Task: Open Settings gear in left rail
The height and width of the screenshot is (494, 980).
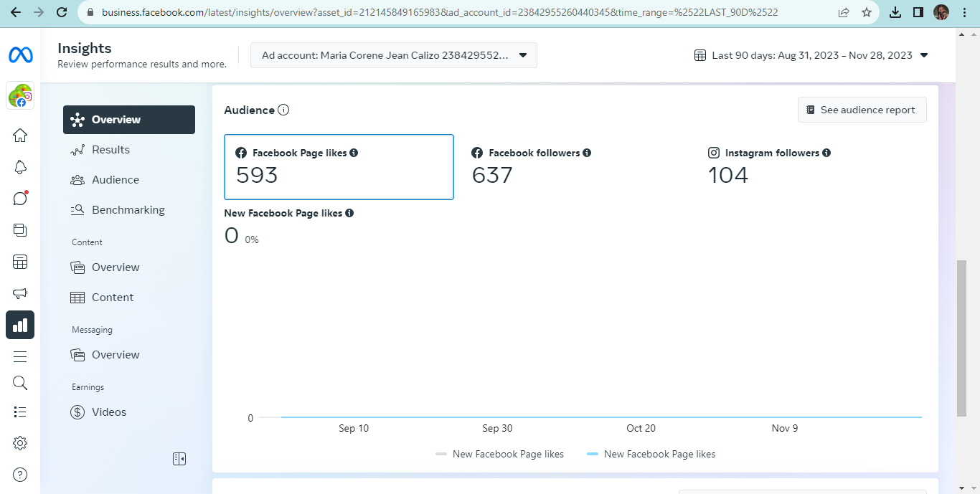Action: point(20,443)
